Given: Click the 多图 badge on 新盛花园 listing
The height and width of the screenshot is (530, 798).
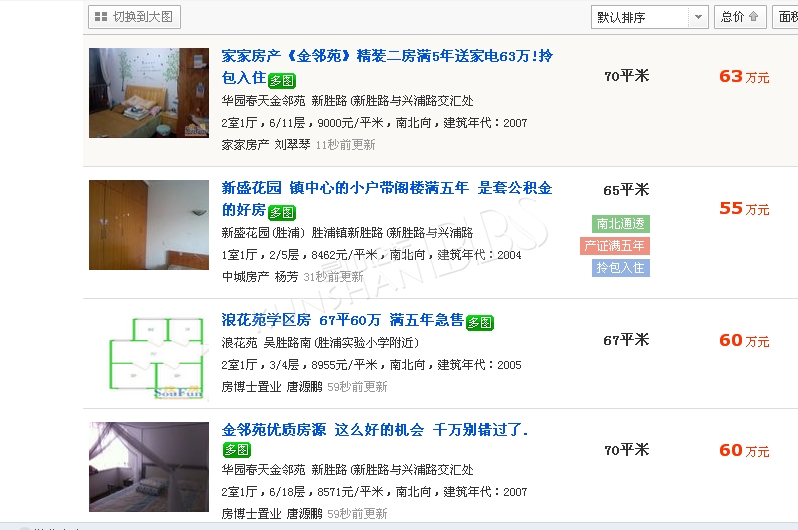Looking at the screenshot, I should [x=282, y=212].
